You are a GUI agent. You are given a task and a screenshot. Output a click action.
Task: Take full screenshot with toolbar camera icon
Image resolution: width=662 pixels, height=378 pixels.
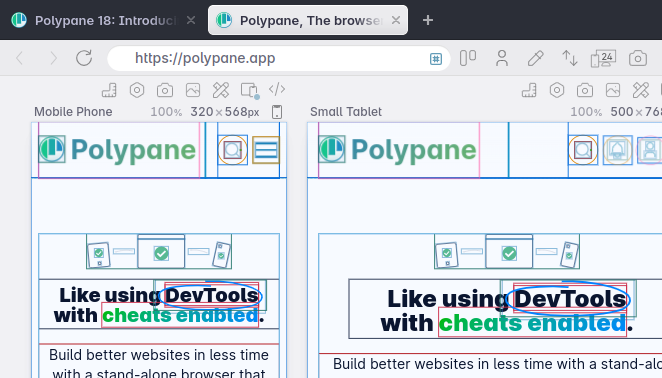pos(638,58)
